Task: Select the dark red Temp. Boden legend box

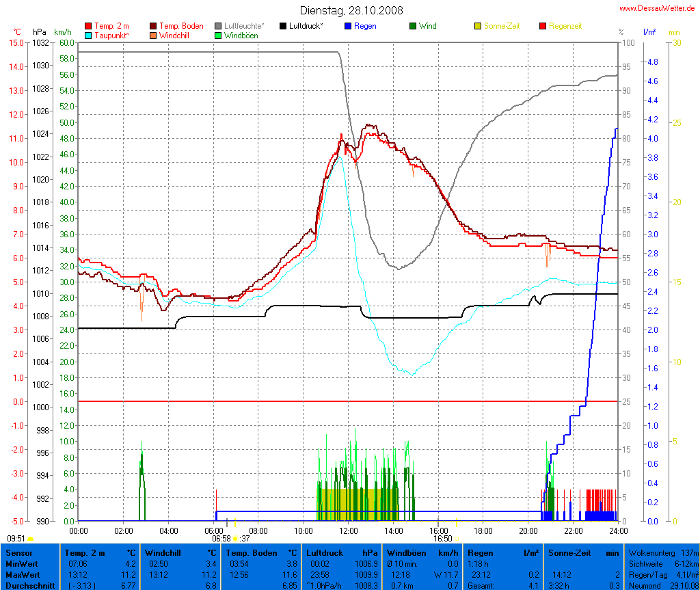Action: tap(153, 26)
